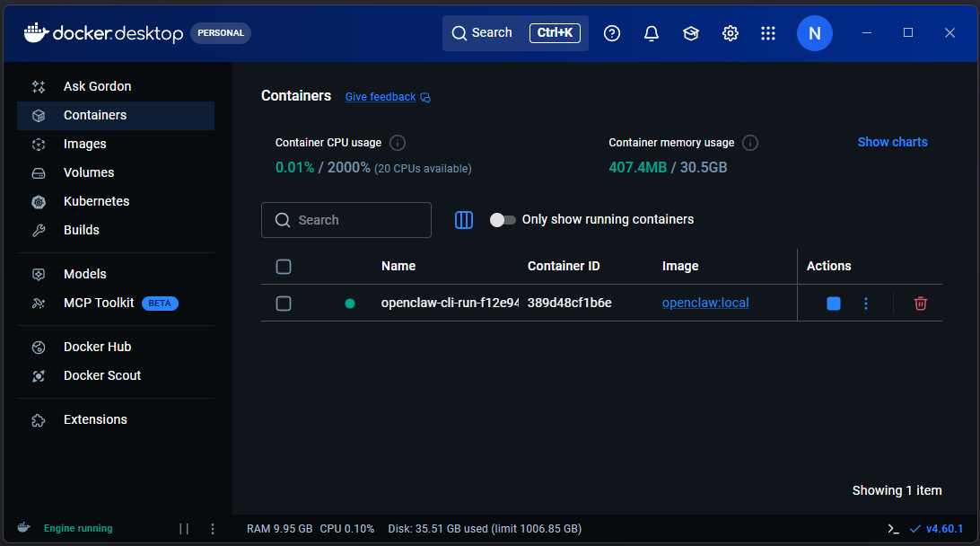Click the help question mark icon

612,33
